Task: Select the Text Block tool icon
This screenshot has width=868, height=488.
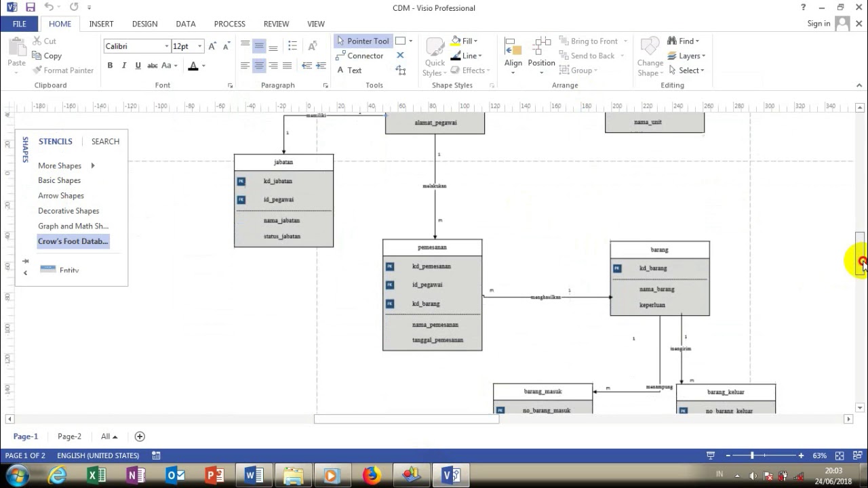Action: 401,70
